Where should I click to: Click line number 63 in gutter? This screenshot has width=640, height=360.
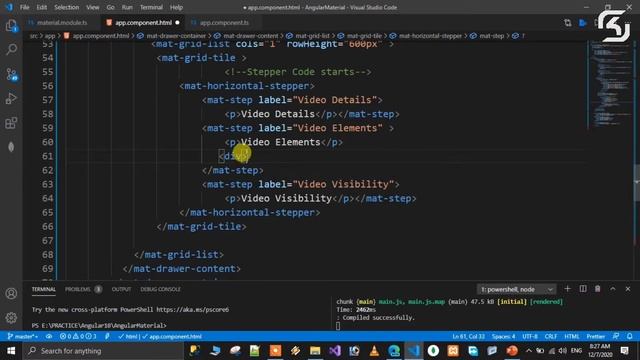click(47, 184)
